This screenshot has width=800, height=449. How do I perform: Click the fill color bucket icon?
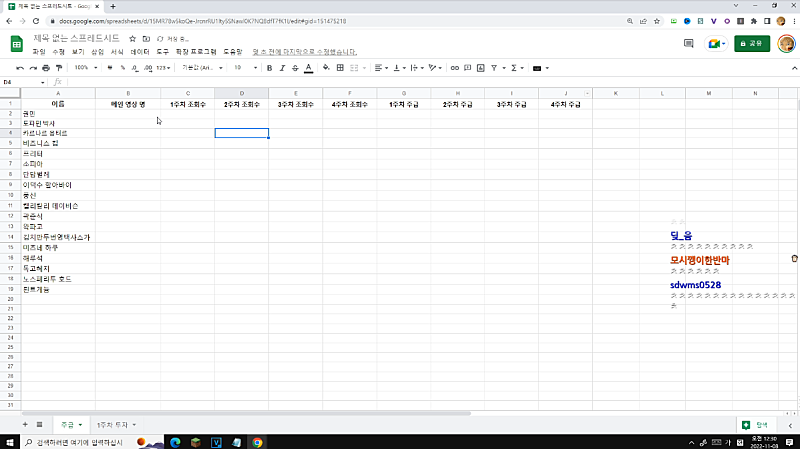click(326, 68)
